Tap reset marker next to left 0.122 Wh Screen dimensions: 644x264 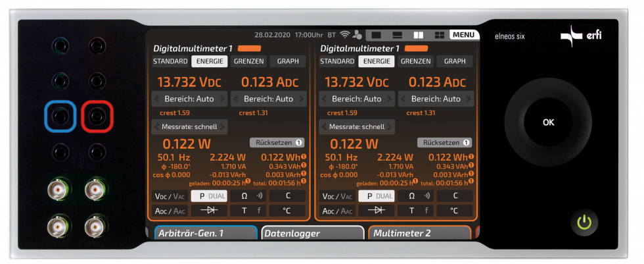(x=304, y=157)
